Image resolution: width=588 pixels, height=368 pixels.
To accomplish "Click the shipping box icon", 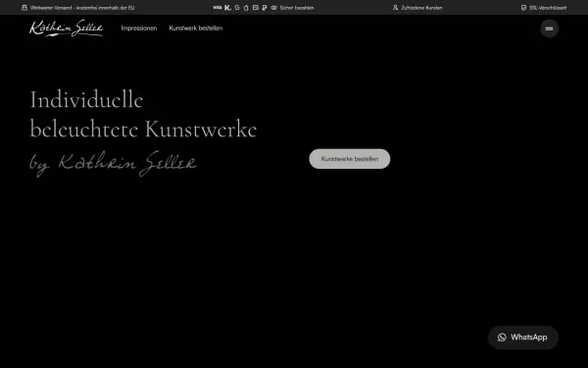I will click(24, 8).
